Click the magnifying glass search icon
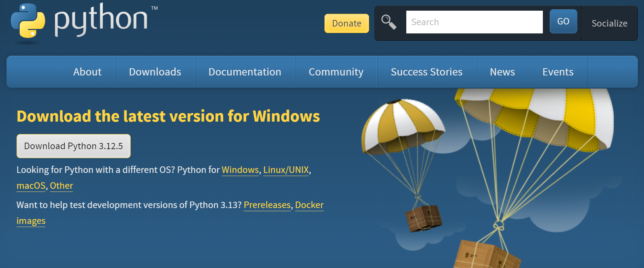644x268 pixels. [x=389, y=22]
